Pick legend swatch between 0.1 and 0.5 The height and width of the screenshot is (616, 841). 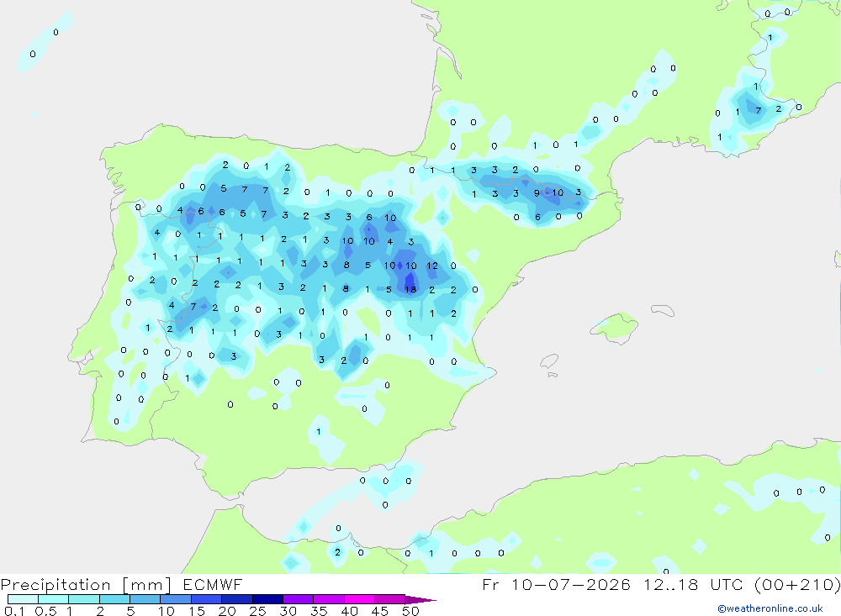[x=23, y=599]
